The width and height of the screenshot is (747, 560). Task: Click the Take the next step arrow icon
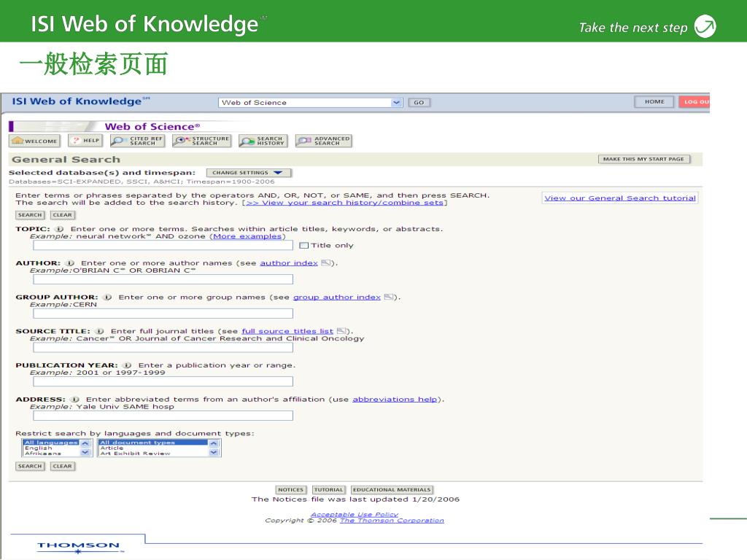(705, 26)
